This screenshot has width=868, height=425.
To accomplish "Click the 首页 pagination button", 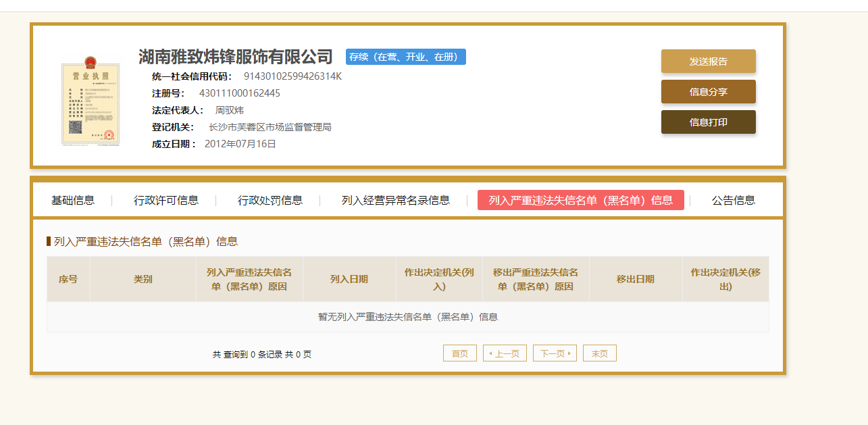I will click(x=460, y=353).
